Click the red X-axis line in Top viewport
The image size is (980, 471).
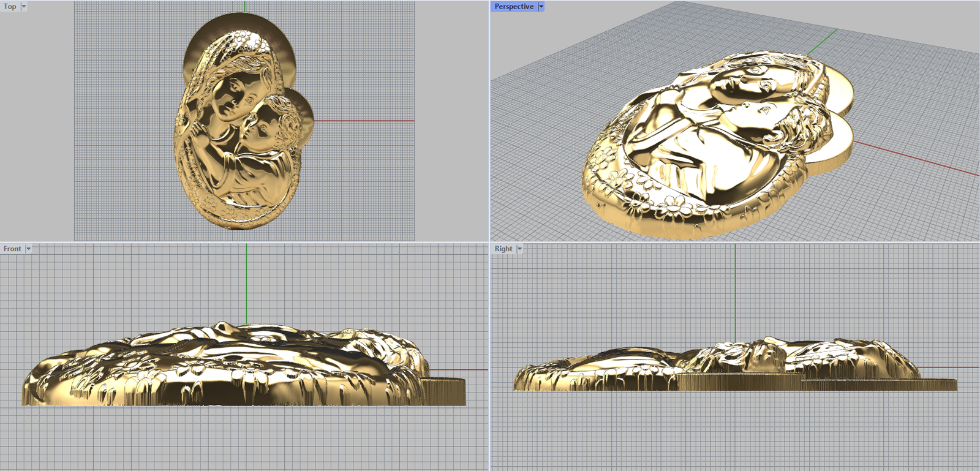[367, 121]
